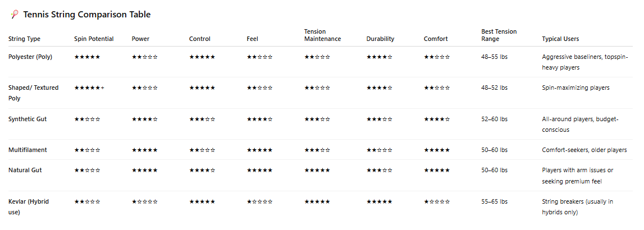
Task: Click the Tension Maintenance column header
Action: [x=322, y=35]
